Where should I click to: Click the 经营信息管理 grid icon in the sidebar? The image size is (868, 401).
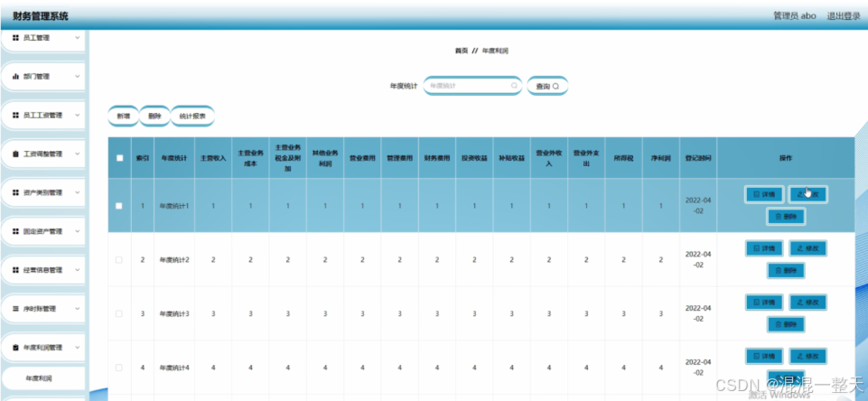15,270
